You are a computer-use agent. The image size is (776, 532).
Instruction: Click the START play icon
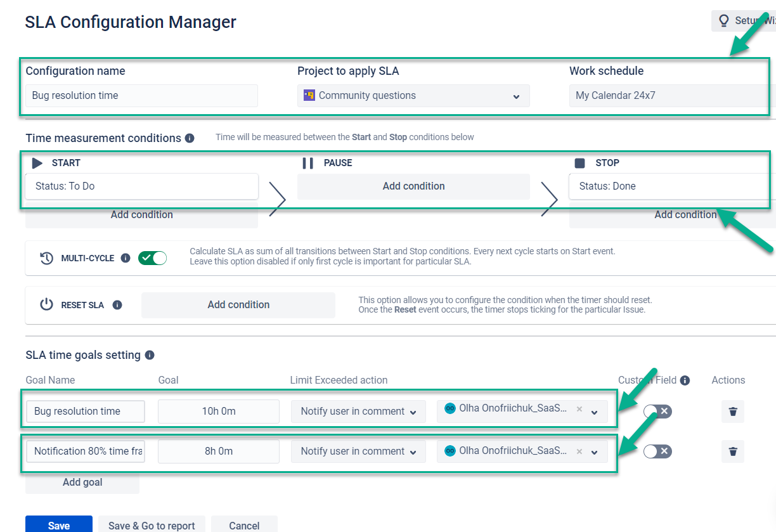point(36,162)
